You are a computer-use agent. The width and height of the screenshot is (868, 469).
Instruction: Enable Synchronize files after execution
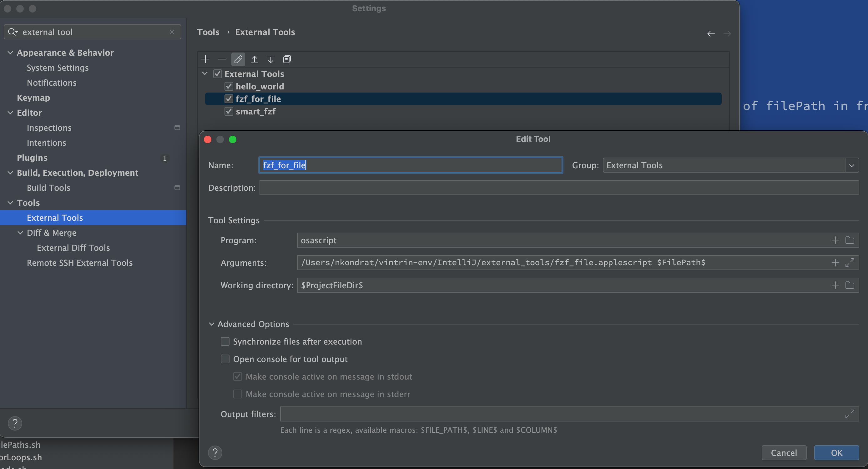tap(225, 341)
